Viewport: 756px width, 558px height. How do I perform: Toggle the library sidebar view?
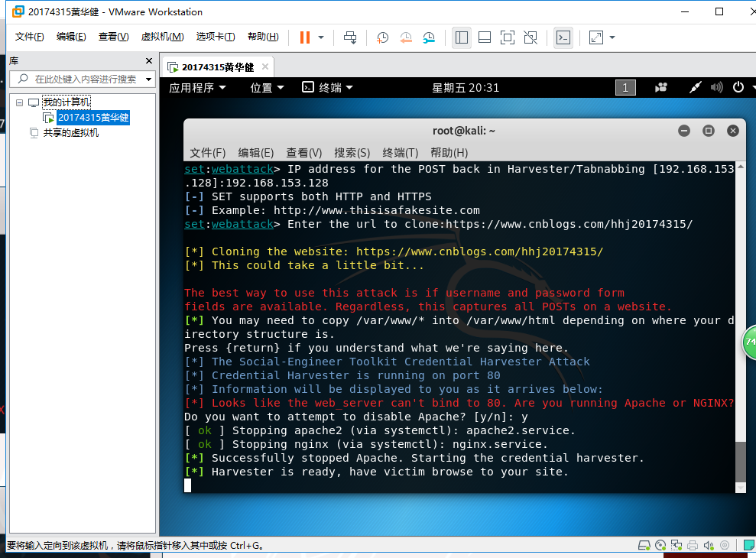pyautogui.click(x=462, y=37)
